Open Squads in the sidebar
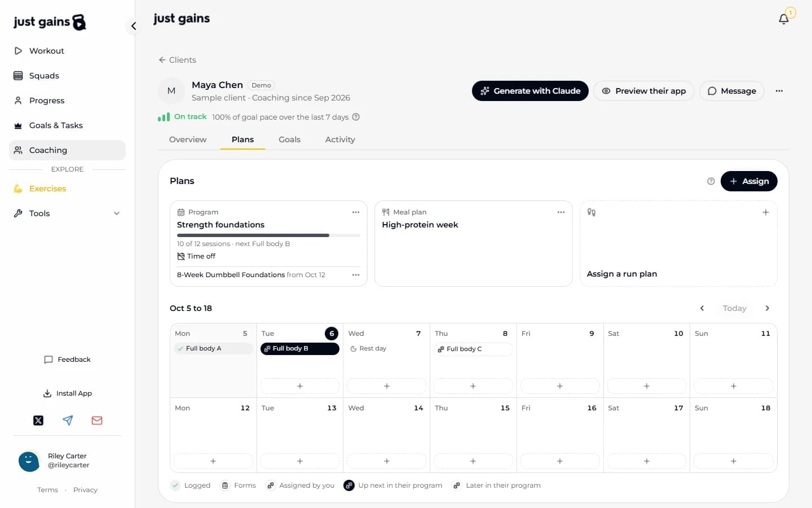The height and width of the screenshot is (508, 812). pyautogui.click(x=67, y=76)
